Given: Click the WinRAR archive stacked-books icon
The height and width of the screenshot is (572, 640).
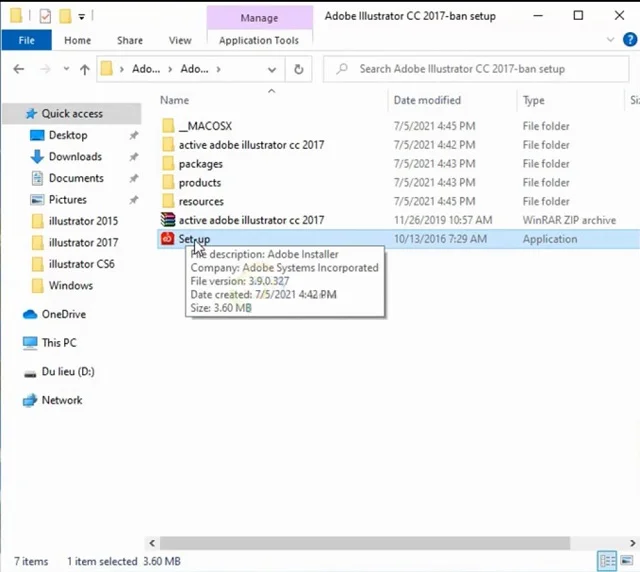Looking at the screenshot, I should [168, 220].
